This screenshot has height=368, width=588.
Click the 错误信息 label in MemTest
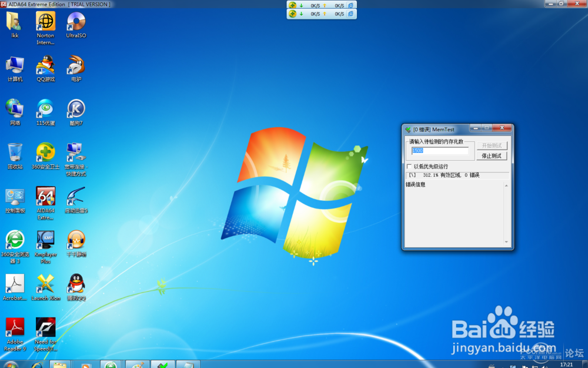click(416, 184)
